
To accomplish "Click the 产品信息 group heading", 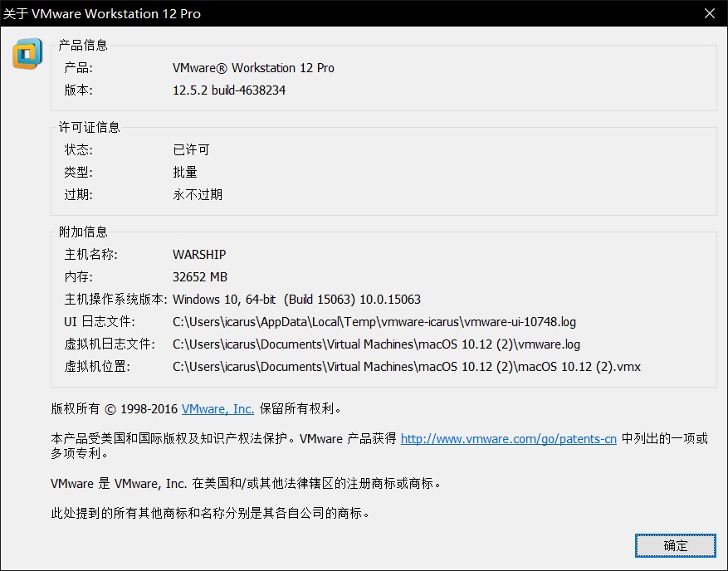I will click(83, 45).
